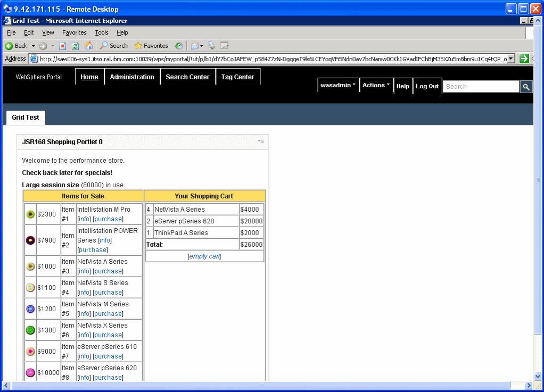This screenshot has width=544, height=392.
Task: Go to the browser home page icon
Action: (88, 46)
